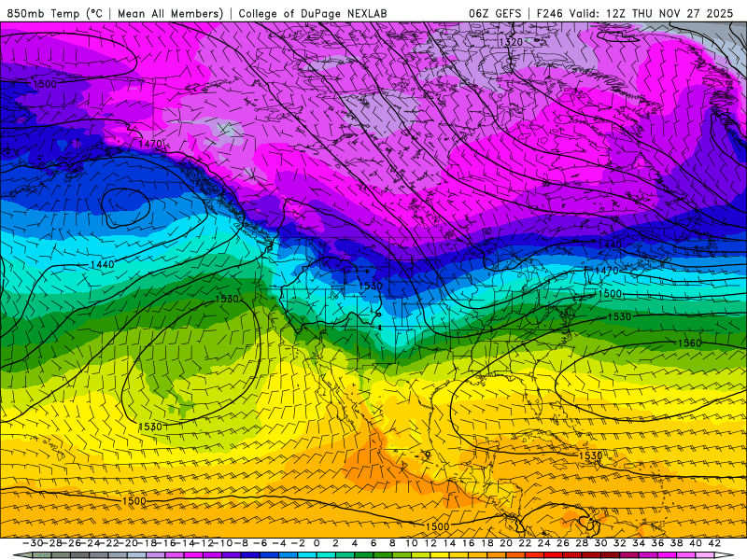747x560 pixels.
Task: Click the negative 2 value on the scale
Action: click(x=298, y=543)
